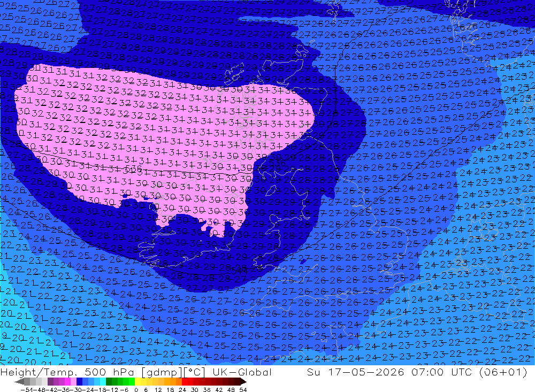This screenshot has height=392, width=535.
Task: Click the cyan swatch above -18
Action: [x=103, y=382]
